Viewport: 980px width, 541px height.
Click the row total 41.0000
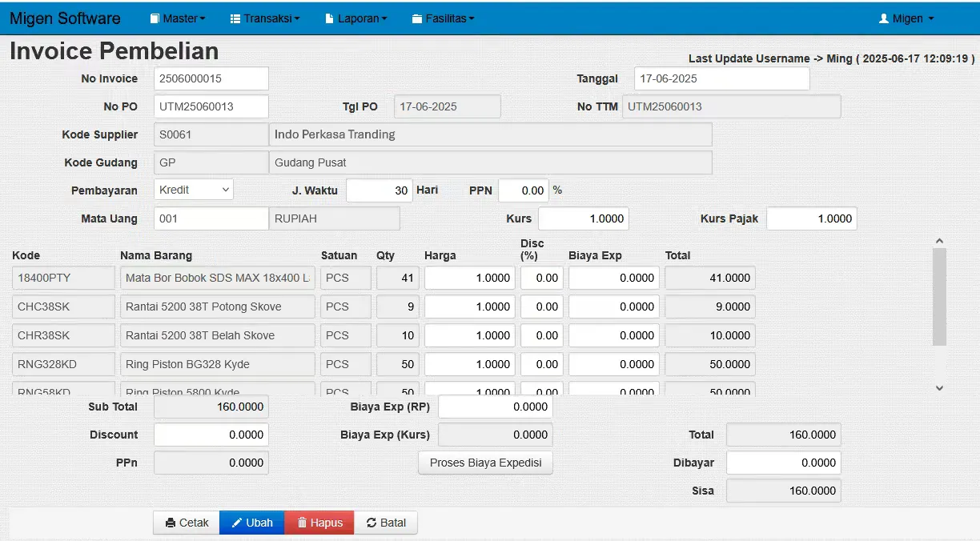(x=710, y=278)
